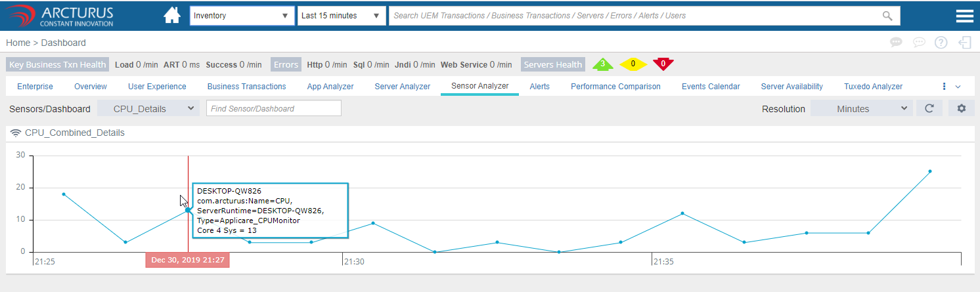
Task: Click the logout exit icon
Action: (x=965, y=43)
